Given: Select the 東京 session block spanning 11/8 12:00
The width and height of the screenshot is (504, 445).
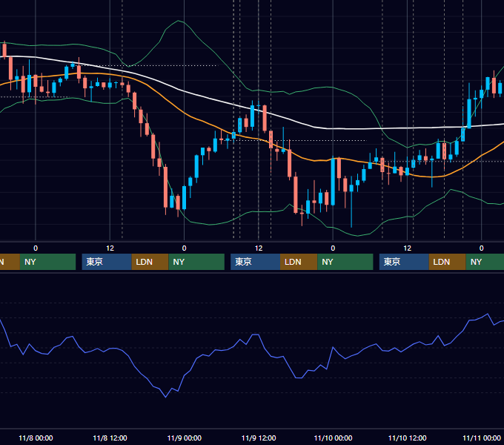Looking at the screenshot, I should 107,262.
